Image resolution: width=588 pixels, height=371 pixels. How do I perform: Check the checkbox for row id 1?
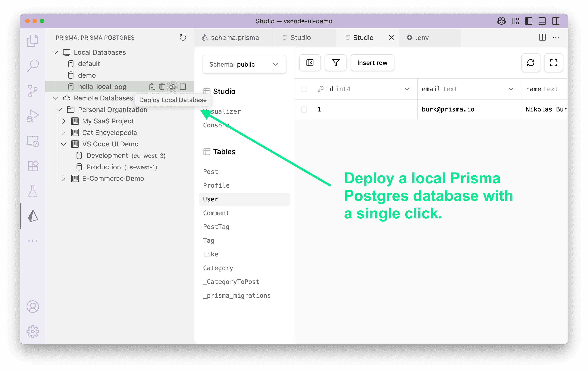[304, 109]
